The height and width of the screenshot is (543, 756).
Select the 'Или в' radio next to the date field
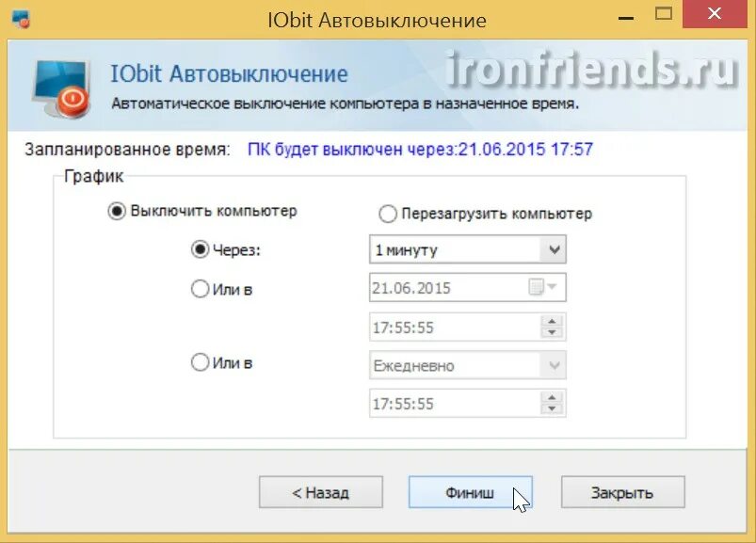(200, 289)
